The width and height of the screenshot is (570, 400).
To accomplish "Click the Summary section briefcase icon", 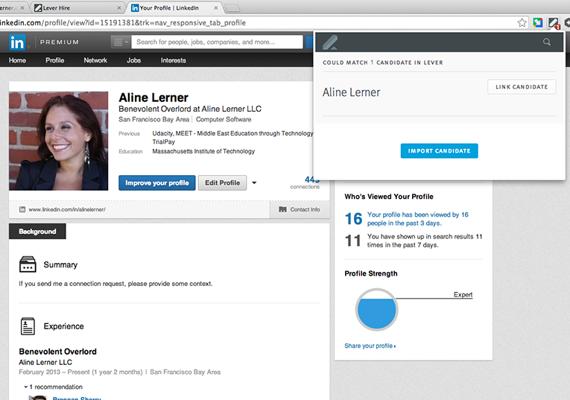I will [28, 264].
